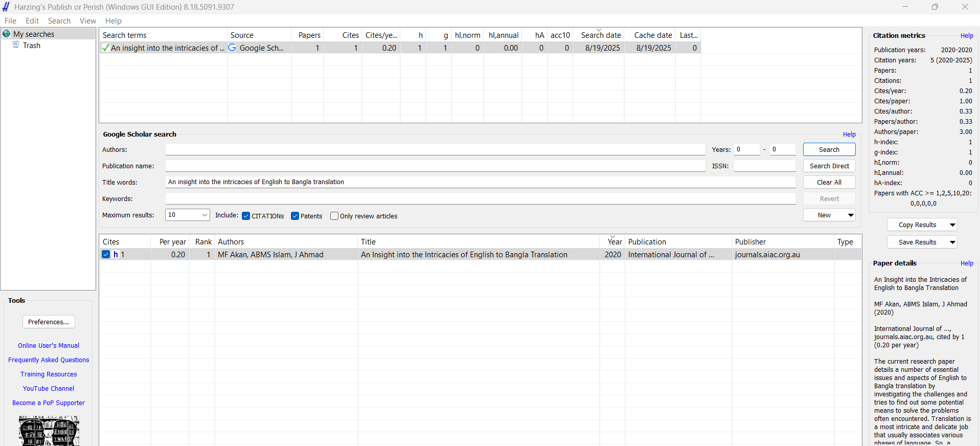Open the File menu
The height and width of the screenshot is (446, 980).
(11, 21)
